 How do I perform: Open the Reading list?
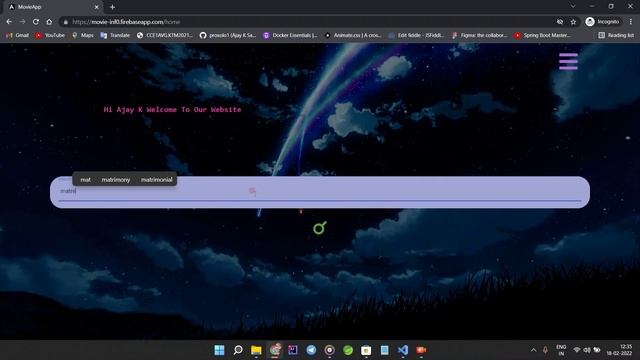click(x=616, y=36)
